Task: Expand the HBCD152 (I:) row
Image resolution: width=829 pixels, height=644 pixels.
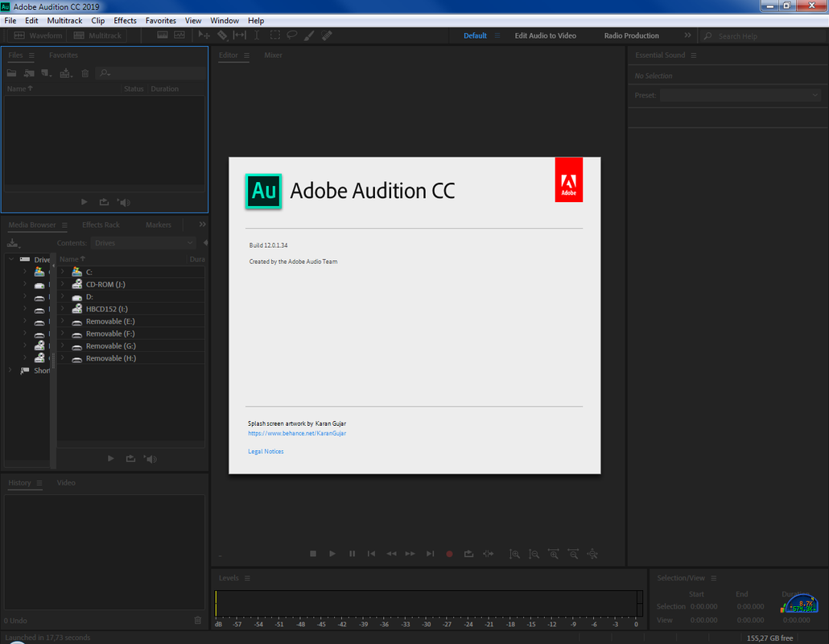Action: [x=63, y=308]
